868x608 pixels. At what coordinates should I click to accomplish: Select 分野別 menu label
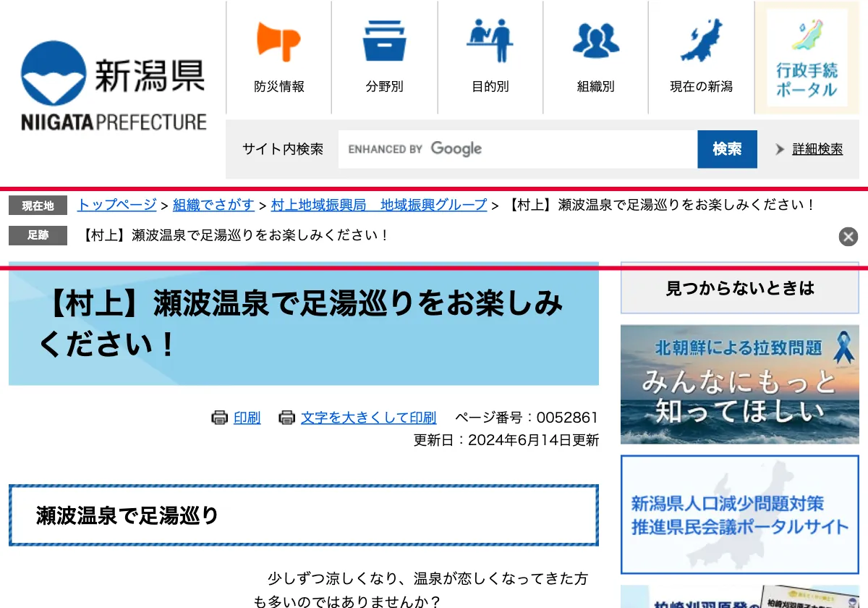click(x=384, y=87)
